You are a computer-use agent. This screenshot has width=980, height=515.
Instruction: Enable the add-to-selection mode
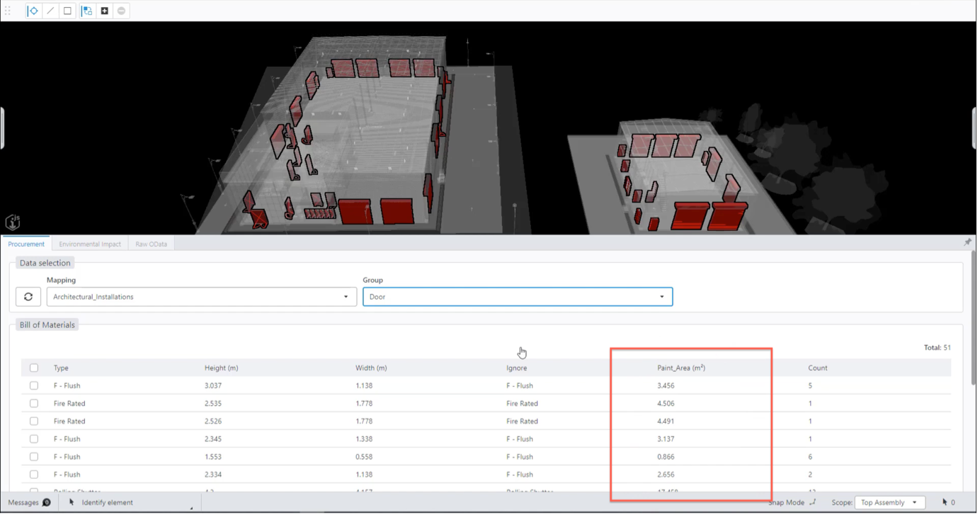[x=103, y=10]
